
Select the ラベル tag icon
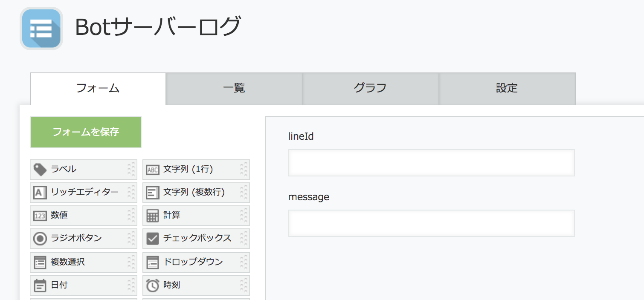pyautogui.click(x=40, y=170)
